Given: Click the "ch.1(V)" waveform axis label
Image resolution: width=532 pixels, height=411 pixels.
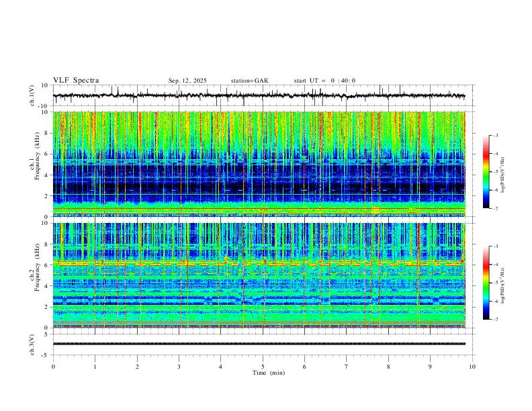Looking at the screenshot, I should click(x=33, y=95).
